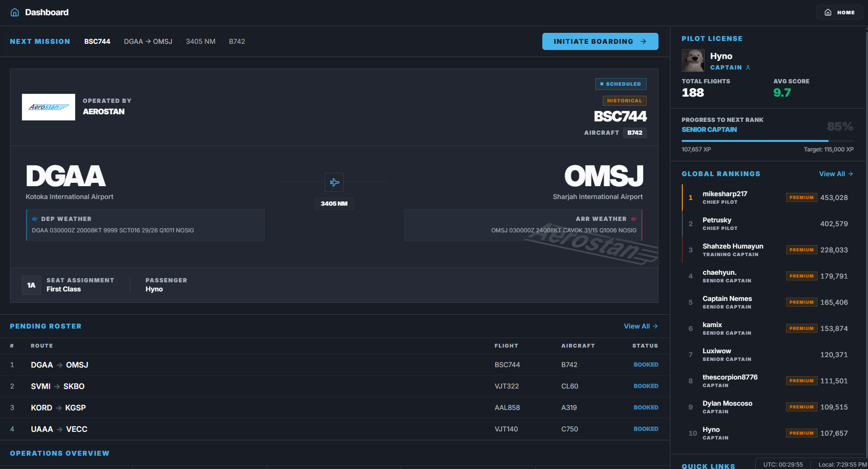The image size is (868, 469).
Task: Select the UAAA → VECC roster row
Action: tap(335, 429)
